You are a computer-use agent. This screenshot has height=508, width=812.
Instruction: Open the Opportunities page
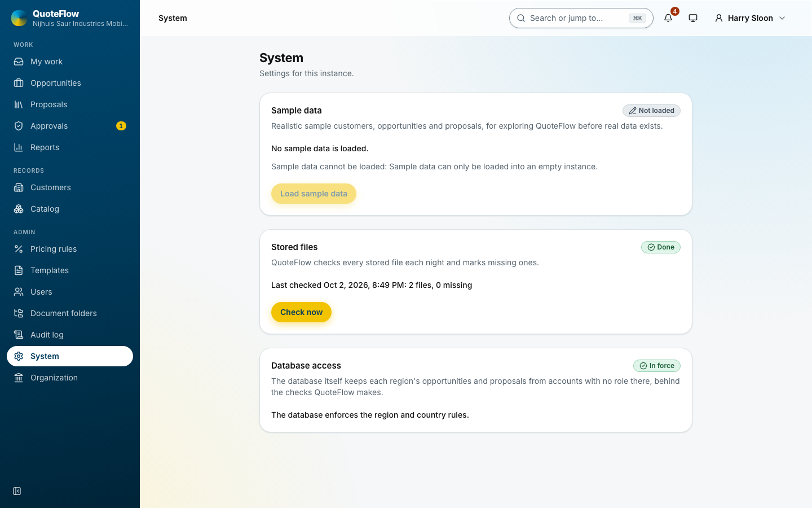[x=70, y=83]
